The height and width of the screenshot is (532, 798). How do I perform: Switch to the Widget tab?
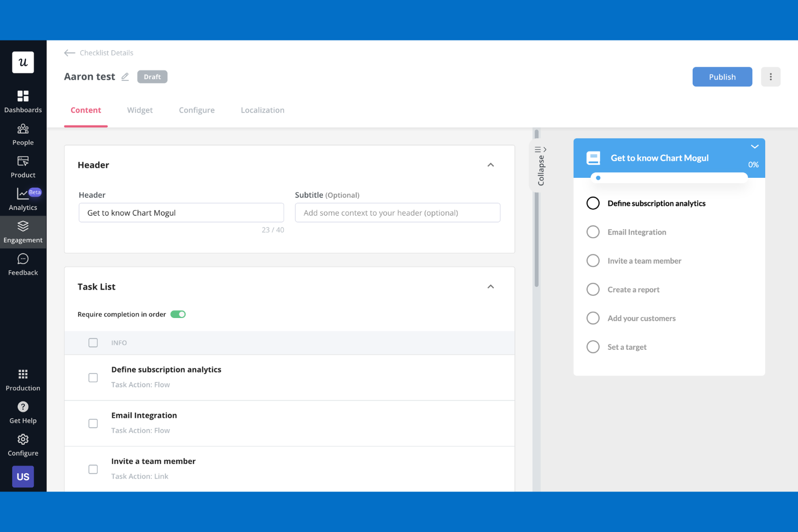click(x=140, y=110)
